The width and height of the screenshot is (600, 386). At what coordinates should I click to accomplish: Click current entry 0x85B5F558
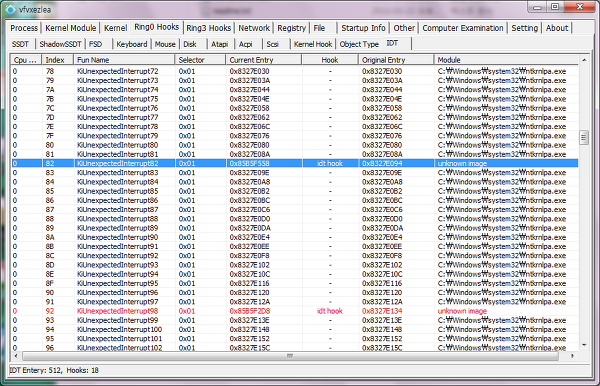pyautogui.click(x=249, y=163)
